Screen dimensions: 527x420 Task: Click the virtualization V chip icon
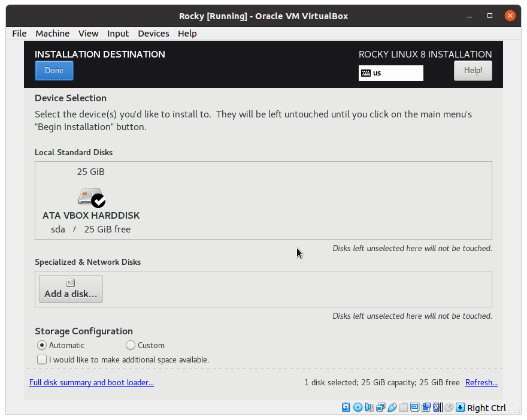438,407
